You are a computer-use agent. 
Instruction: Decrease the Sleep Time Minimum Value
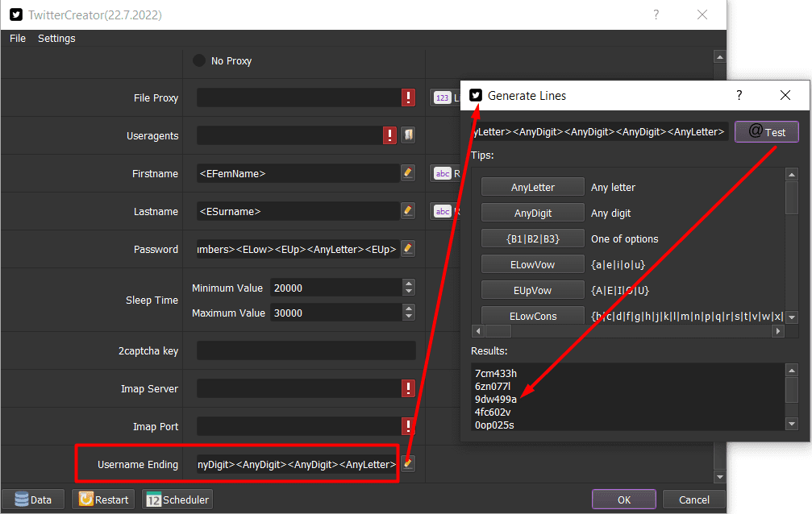(409, 292)
